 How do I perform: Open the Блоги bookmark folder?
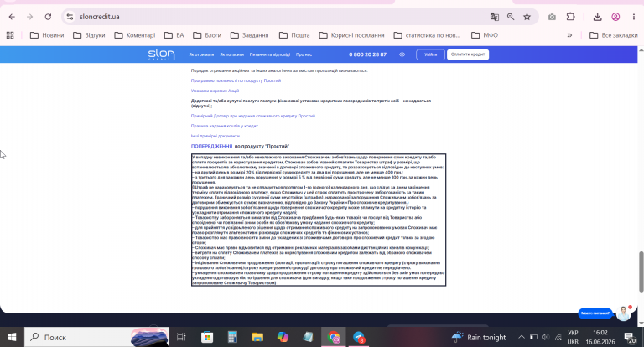tap(207, 35)
